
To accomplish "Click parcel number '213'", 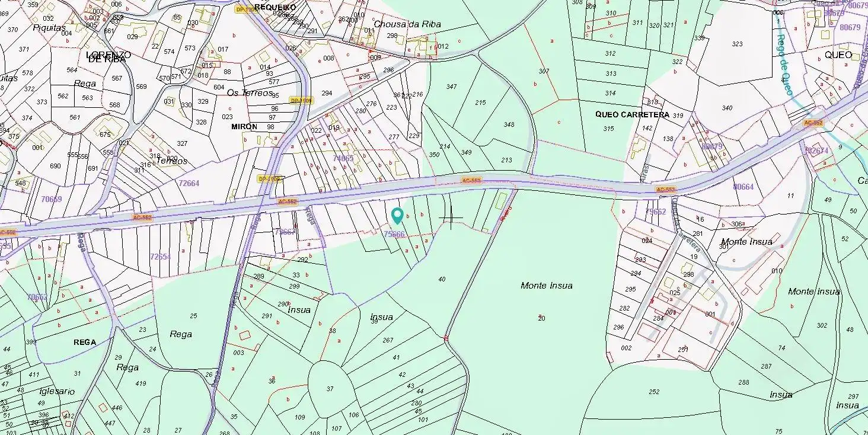I will 506,160.
